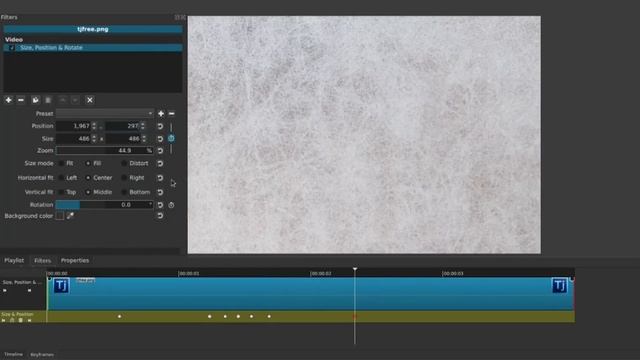Viewport: 640px width, 360px height.
Task: Click the Tj thumbnail at clip start
Action: click(x=61, y=285)
